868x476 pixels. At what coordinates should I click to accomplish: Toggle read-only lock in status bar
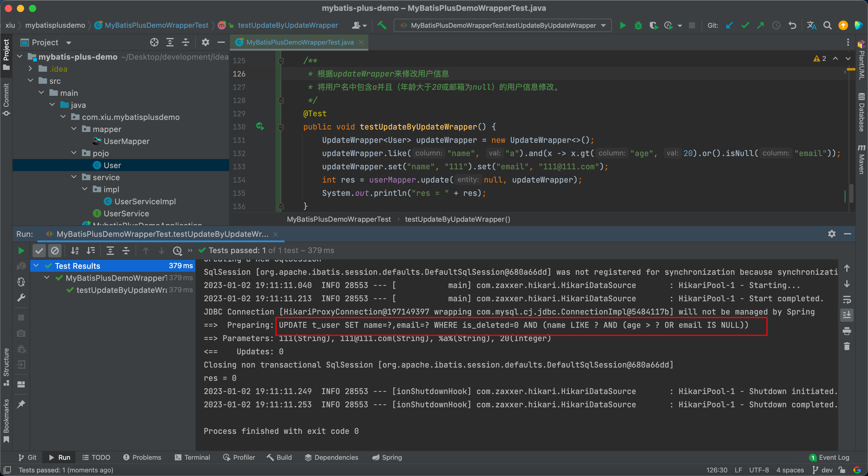(x=842, y=470)
